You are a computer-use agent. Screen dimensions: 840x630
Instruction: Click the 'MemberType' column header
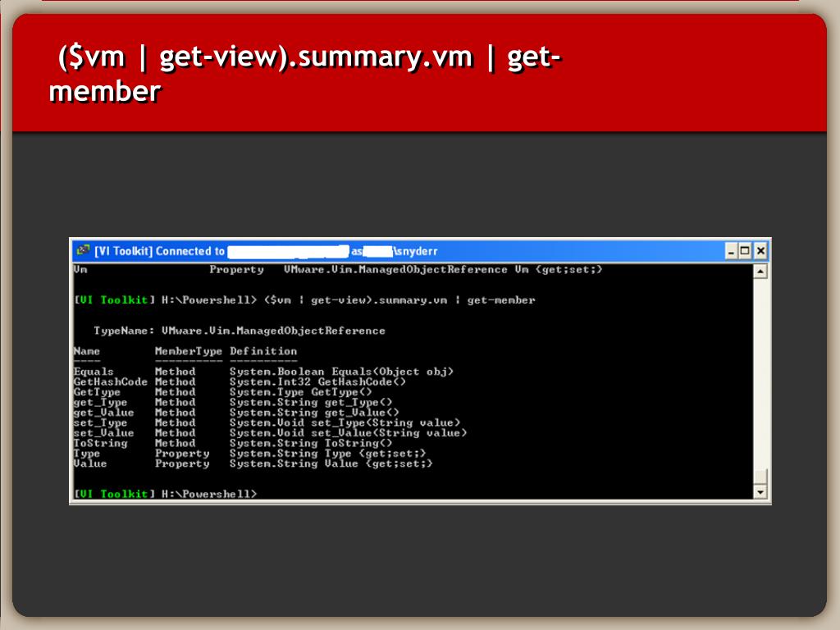click(x=189, y=351)
